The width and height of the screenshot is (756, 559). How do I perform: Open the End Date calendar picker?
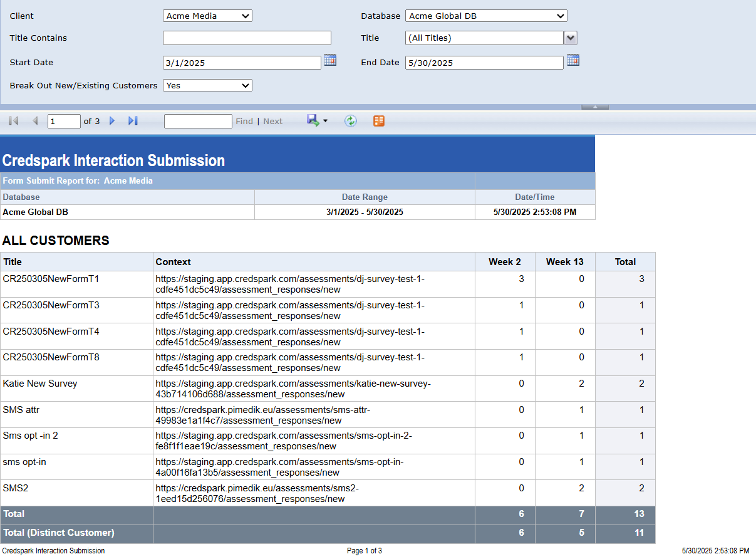coord(572,60)
